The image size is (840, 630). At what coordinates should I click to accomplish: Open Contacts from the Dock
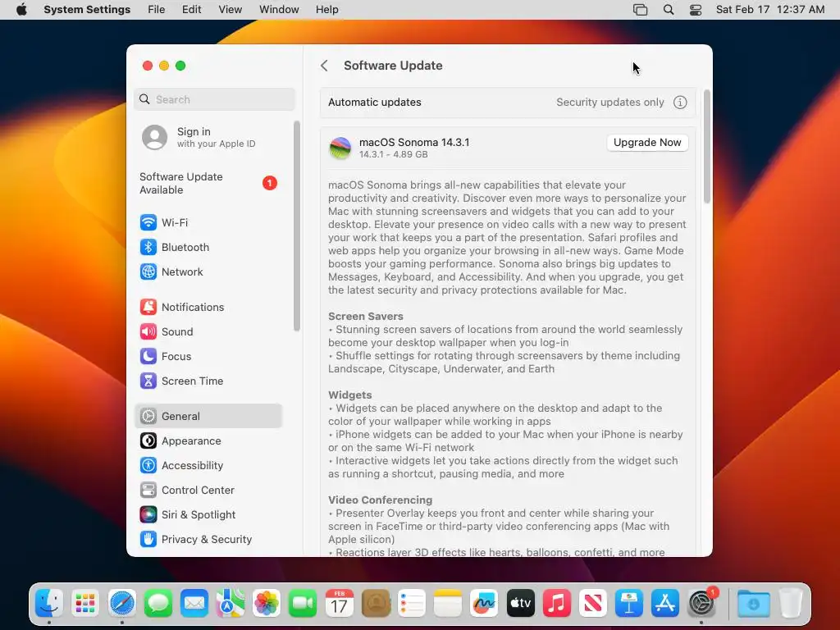(376, 604)
